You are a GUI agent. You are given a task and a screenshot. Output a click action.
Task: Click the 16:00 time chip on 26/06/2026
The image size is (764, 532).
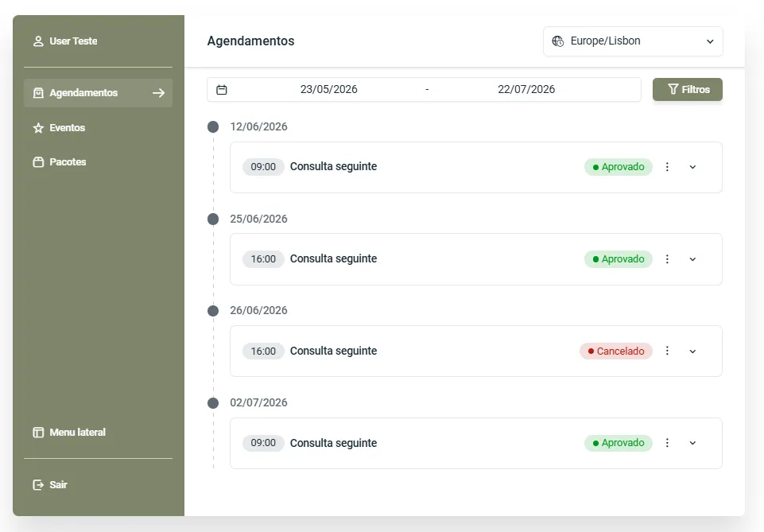click(263, 351)
